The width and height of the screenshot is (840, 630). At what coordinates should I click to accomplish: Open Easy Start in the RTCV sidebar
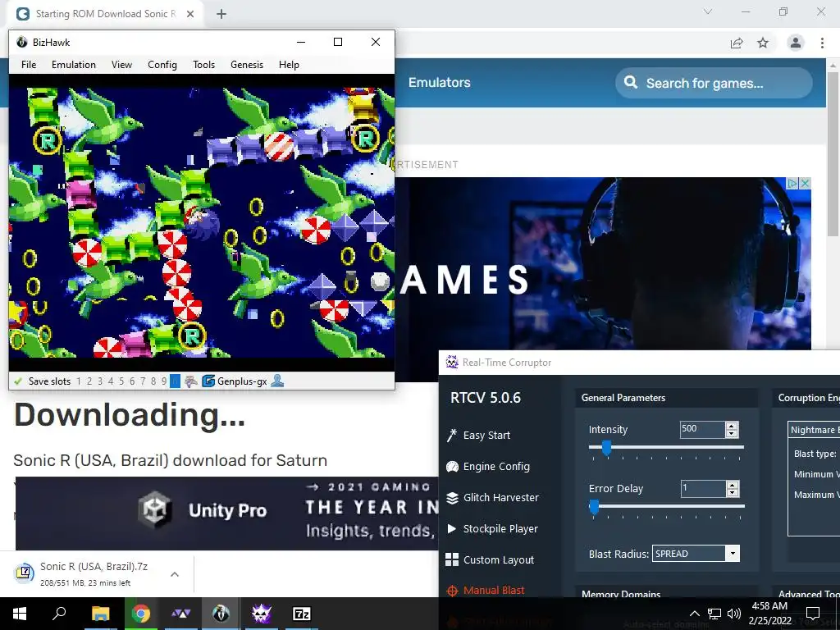click(478, 435)
